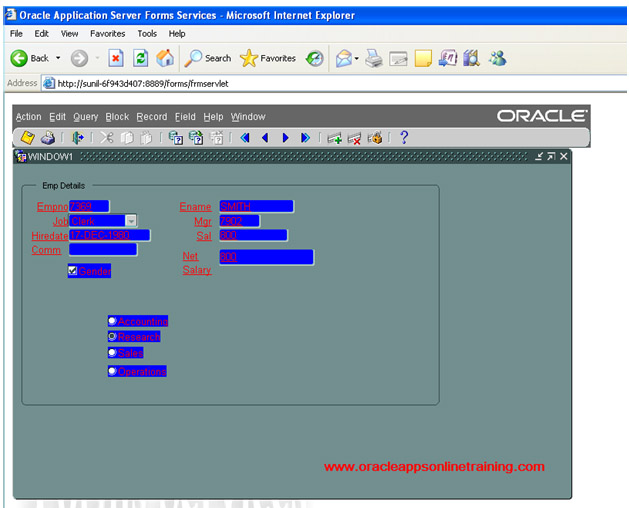Toggle the Gender checkbox
The image size is (629, 508).
point(73,271)
